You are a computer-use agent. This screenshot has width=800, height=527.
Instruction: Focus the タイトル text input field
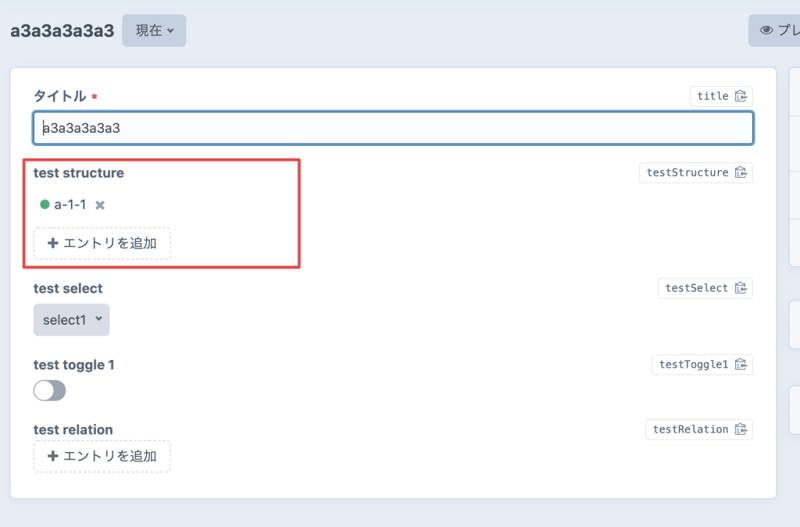392,128
